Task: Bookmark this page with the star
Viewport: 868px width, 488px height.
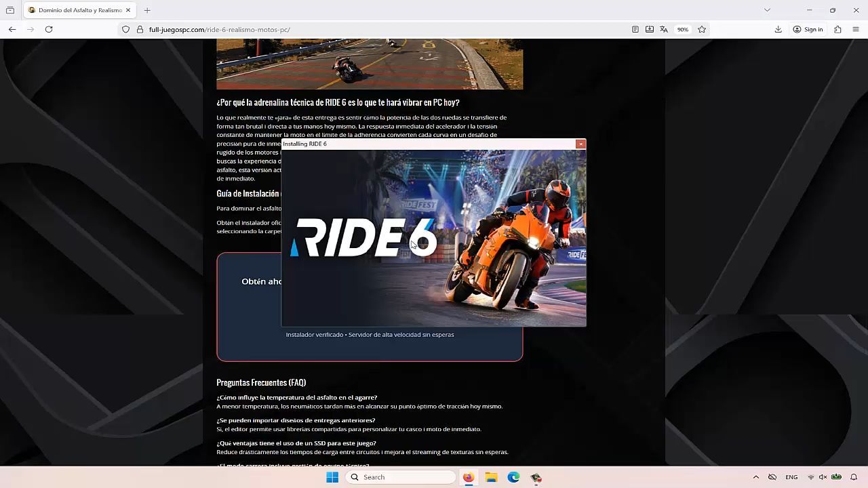Action: point(702,29)
